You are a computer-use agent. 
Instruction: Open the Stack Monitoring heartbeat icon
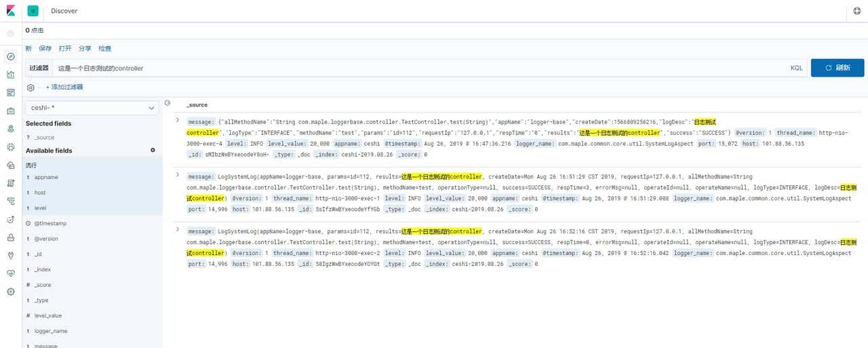pyautogui.click(x=10, y=273)
